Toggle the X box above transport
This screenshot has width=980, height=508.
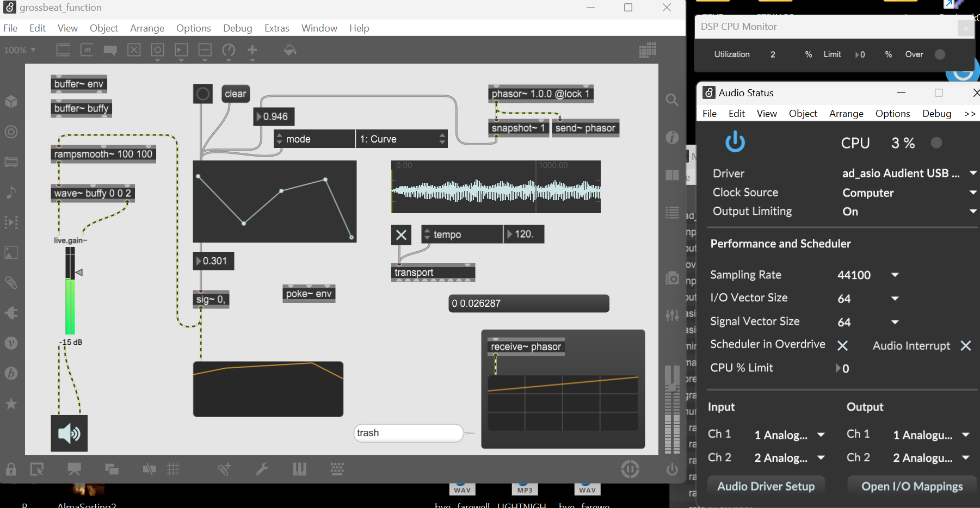(x=401, y=235)
